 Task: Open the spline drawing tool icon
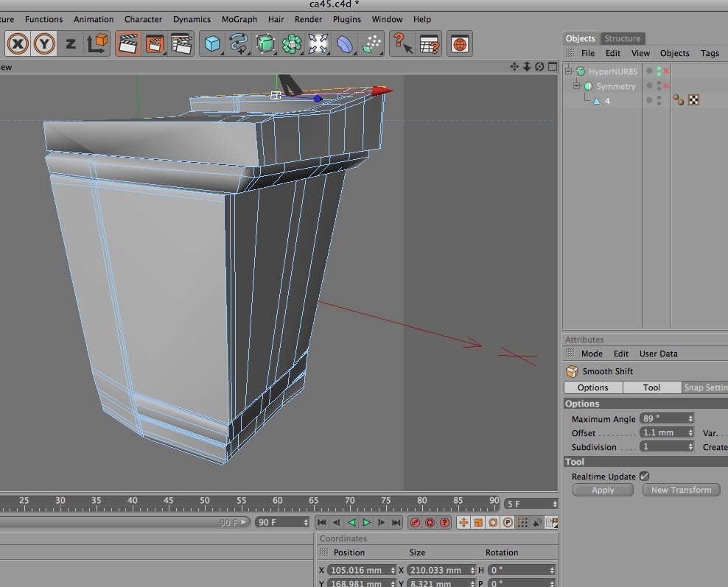(x=239, y=44)
